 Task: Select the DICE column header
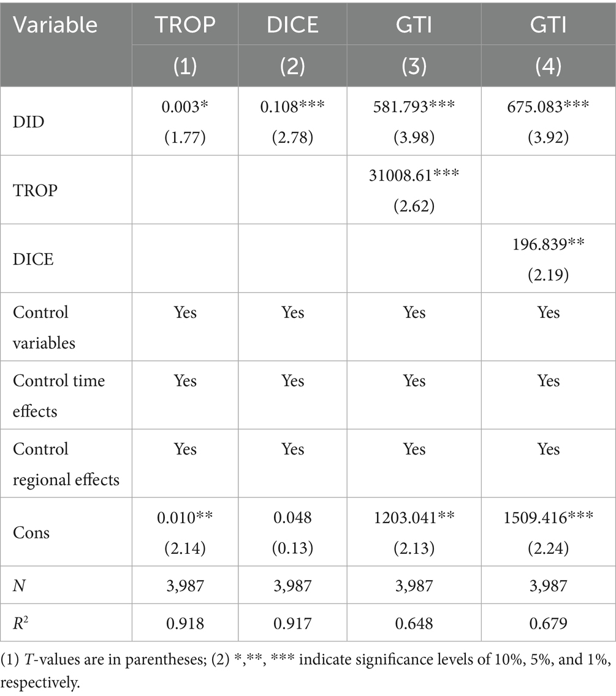point(292,25)
